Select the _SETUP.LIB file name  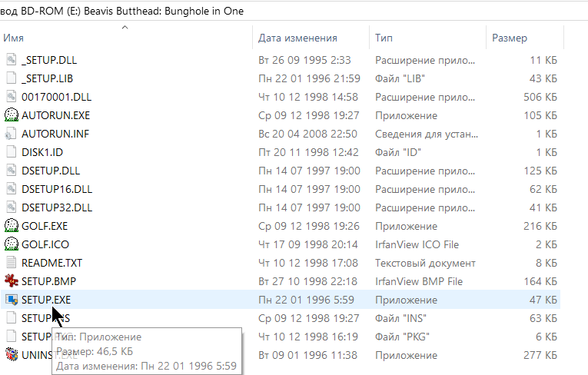47,78
